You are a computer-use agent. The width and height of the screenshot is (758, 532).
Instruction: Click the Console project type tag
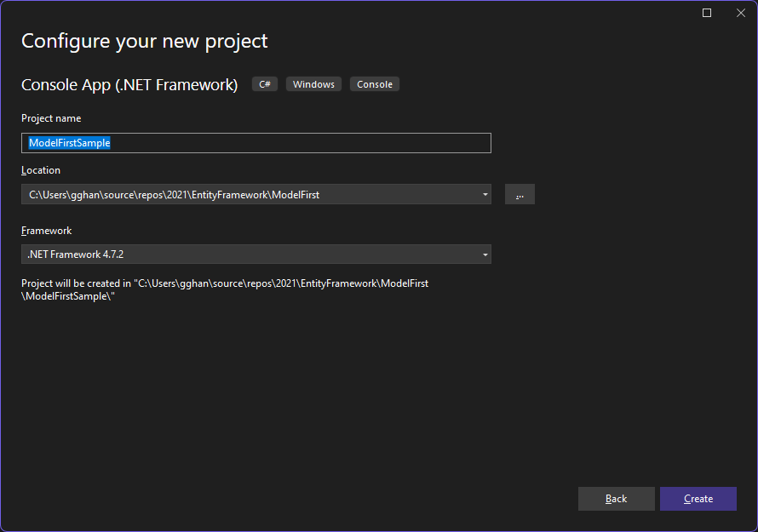point(374,83)
